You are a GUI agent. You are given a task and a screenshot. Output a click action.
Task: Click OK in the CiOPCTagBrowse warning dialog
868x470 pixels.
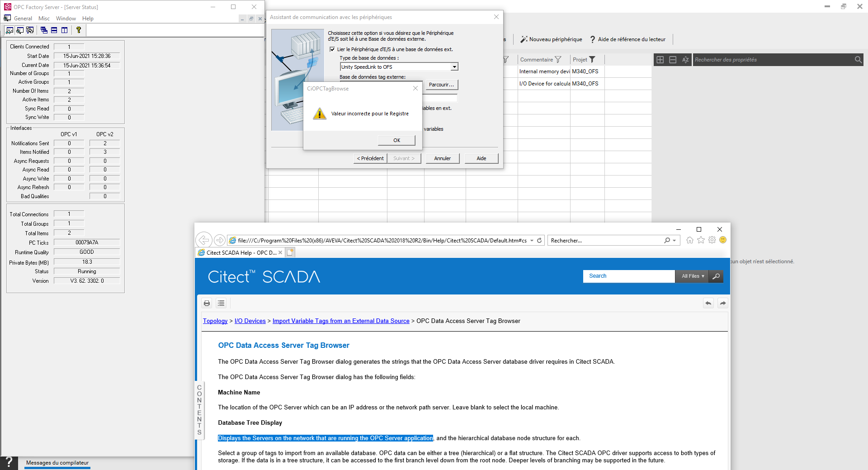click(396, 140)
